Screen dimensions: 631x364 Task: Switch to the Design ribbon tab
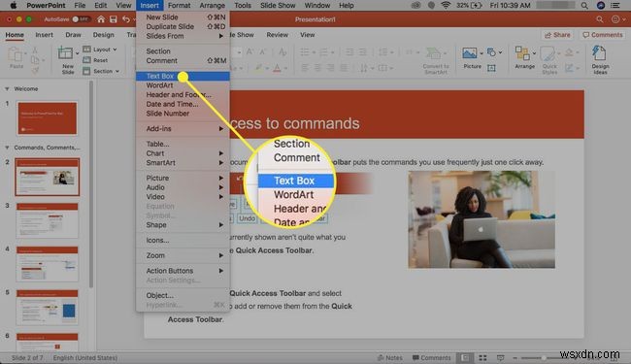(x=104, y=35)
